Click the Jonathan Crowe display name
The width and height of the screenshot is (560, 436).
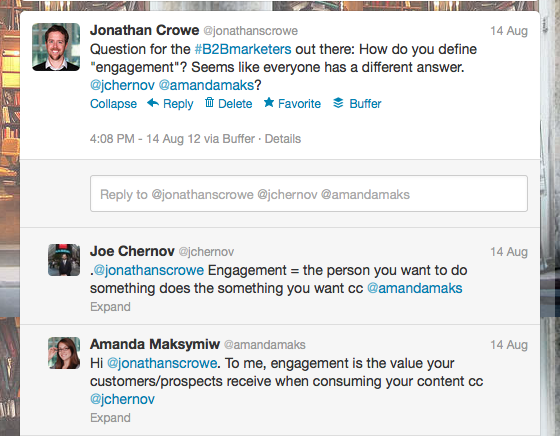144,30
